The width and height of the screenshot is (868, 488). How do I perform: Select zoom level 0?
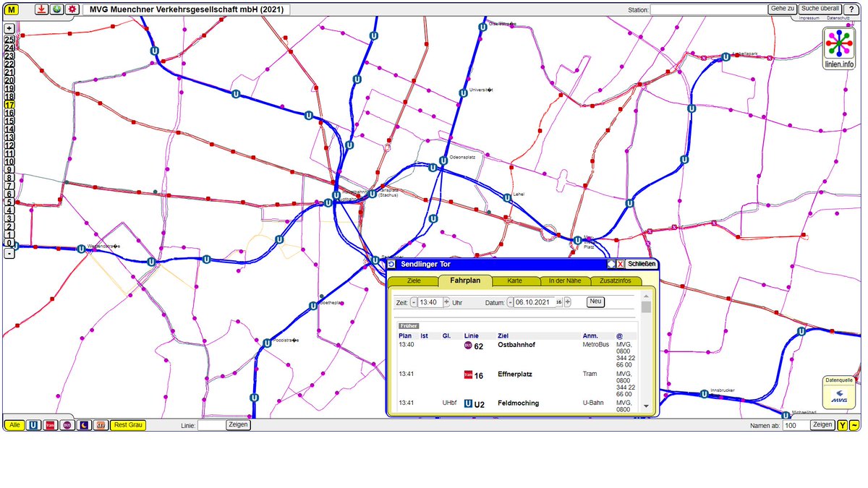tap(9, 243)
